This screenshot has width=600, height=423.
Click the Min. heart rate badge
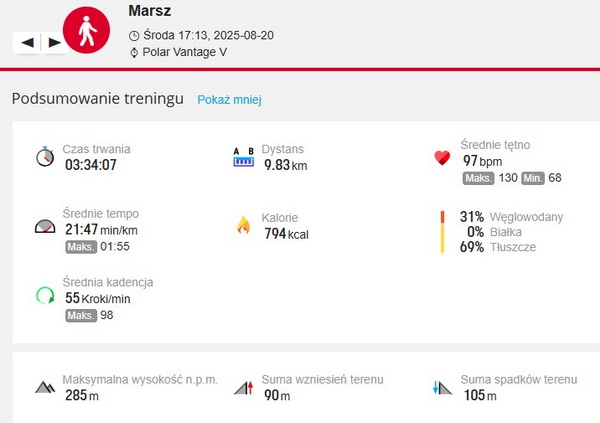[531, 178]
